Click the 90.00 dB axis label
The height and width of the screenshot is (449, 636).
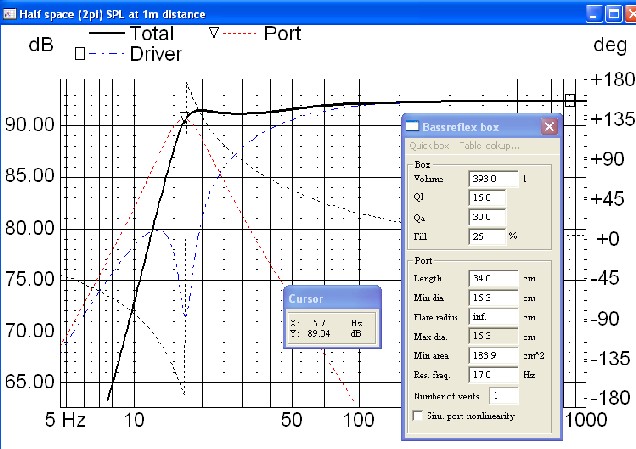pyautogui.click(x=30, y=125)
